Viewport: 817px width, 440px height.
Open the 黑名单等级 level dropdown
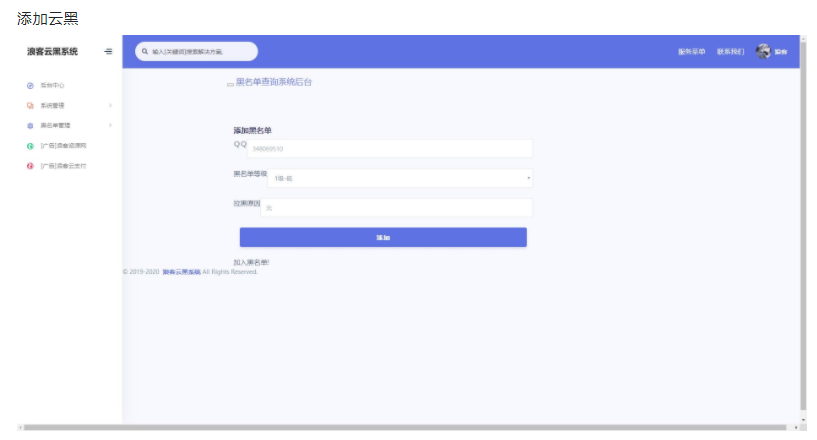(x=400, y=179)
